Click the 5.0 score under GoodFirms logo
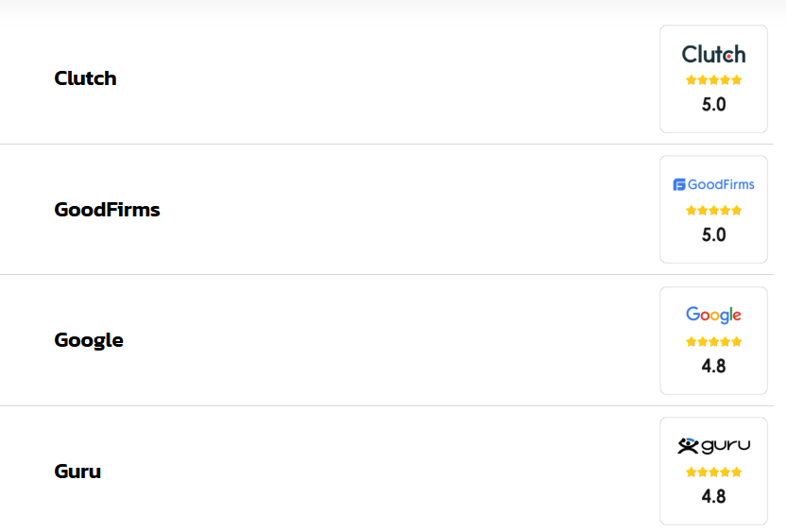Screen dimensions: 786x532 click(x=713, y=234)
